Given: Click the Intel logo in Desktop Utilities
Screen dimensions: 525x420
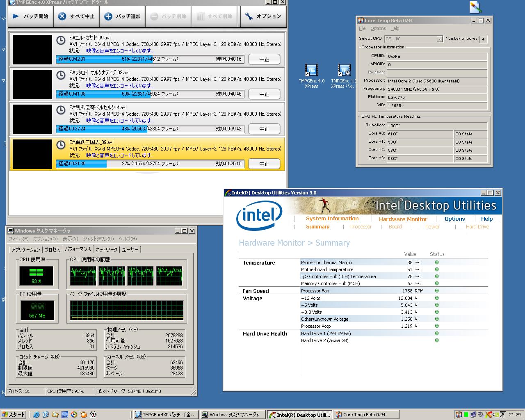Looking at the screenshot, I should point(259,216).
